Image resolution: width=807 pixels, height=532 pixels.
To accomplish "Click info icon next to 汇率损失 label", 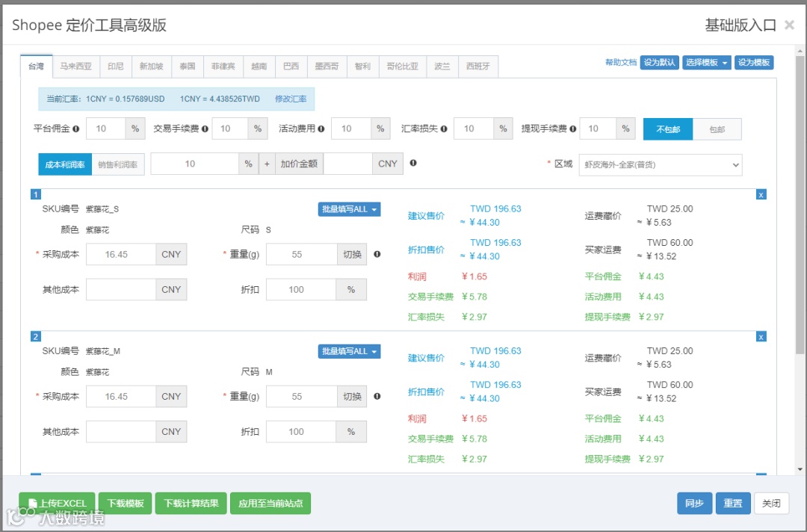I will tap(444, 129).
